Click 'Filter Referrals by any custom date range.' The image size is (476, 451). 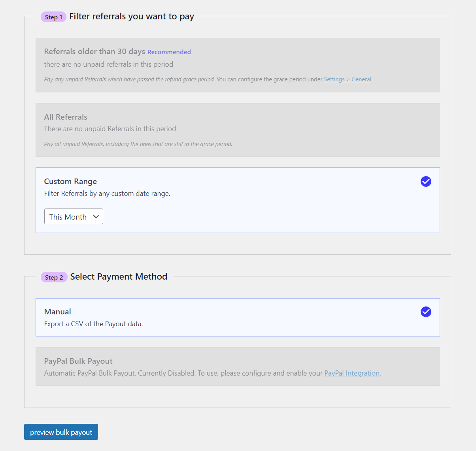pyautogui.click(x=107, y=194)
